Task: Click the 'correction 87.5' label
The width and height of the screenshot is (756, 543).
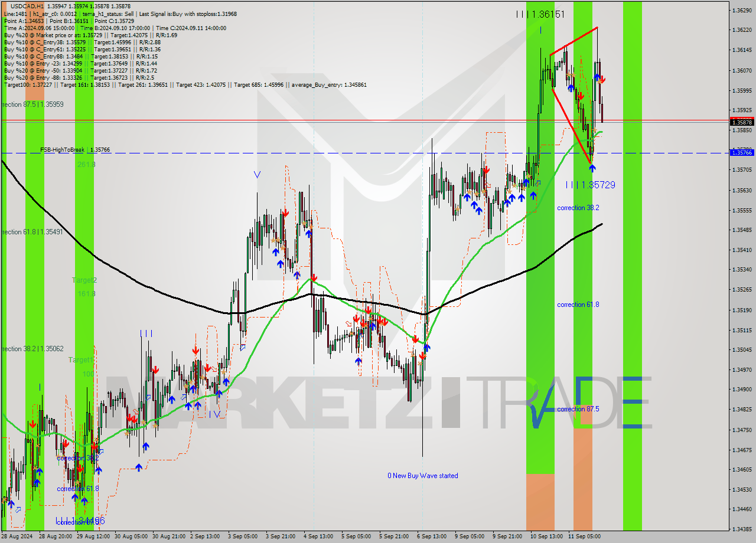Action: pyautogui.click(x=578, y=409)
